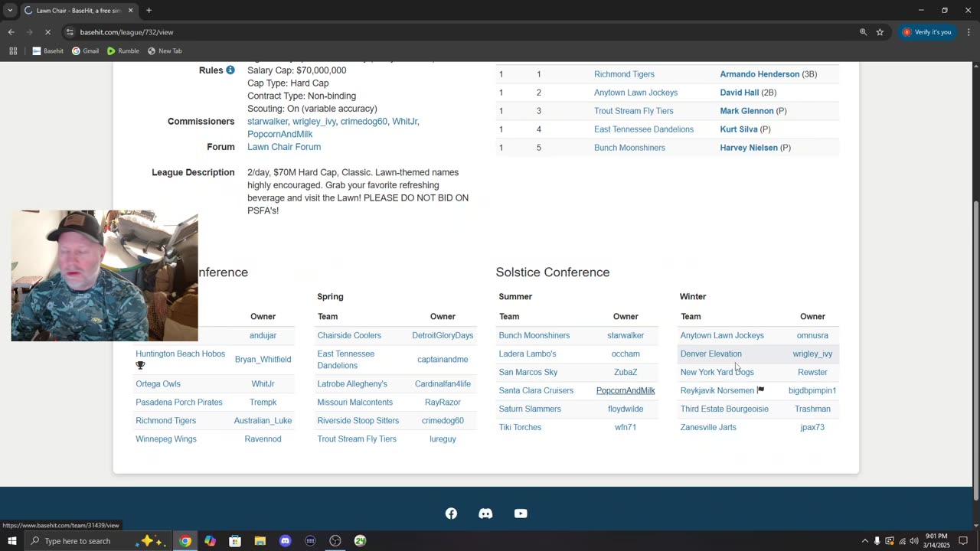Open Third Estate Bourgeoisie team
980x551 pixels.
pyautogui.click(x=724, y=409)
